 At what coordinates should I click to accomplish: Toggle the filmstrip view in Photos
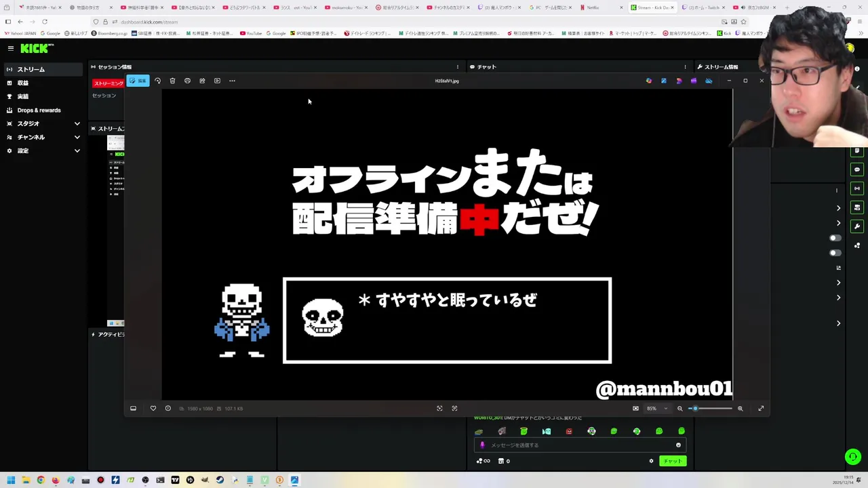[133, 408]
